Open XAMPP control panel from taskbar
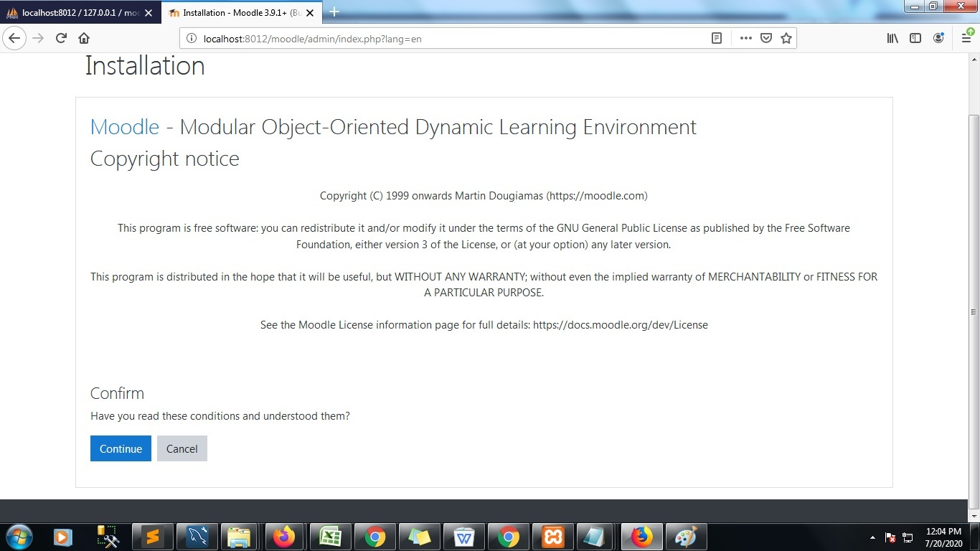980x551 pixels. tap(552, 537)
